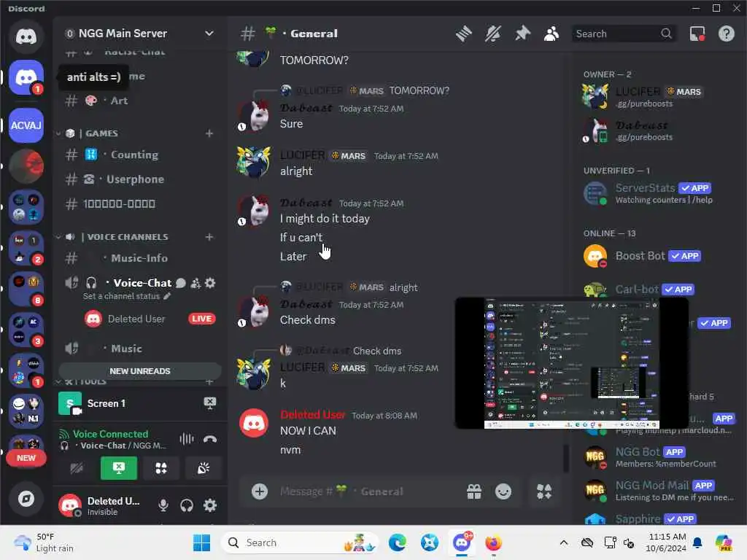The image size is (747, 560).
Task: Click the stream preview pop-out thumbnail
Action: (572, 363)
